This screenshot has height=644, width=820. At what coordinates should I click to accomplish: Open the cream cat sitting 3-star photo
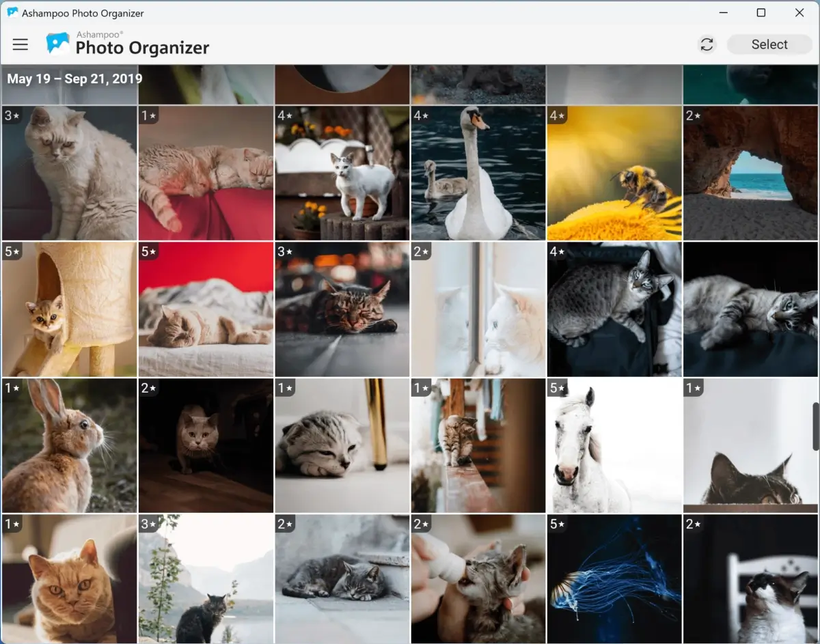(x=69, y=173)
